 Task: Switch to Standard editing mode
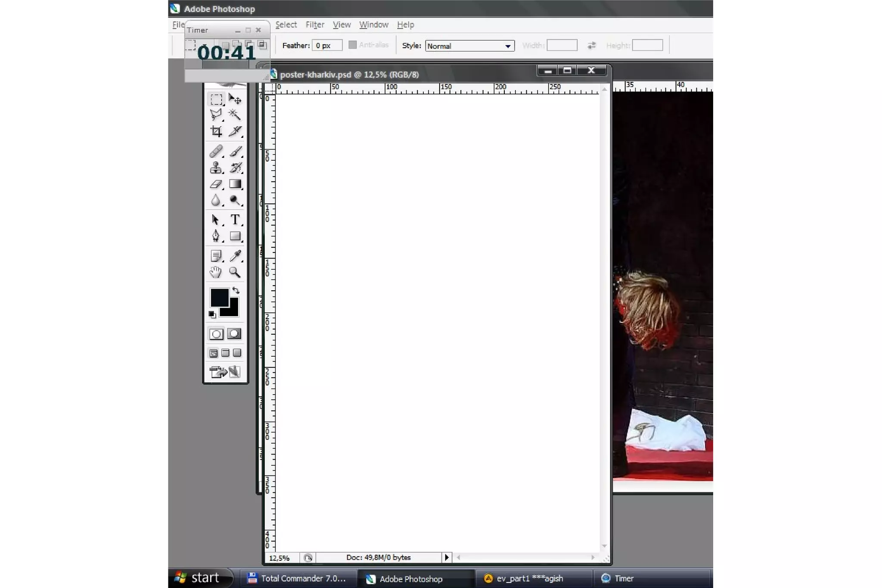216,334
